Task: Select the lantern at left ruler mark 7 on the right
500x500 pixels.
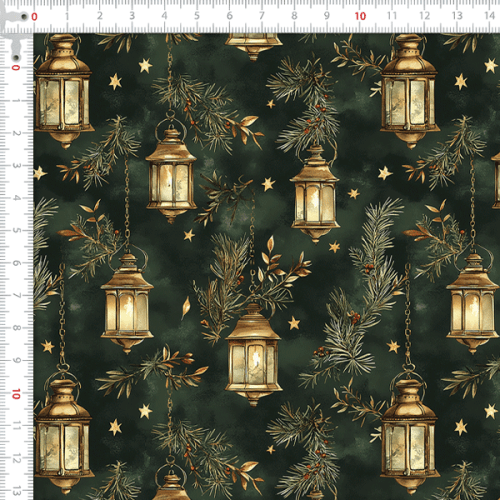Action: point(472,303)
